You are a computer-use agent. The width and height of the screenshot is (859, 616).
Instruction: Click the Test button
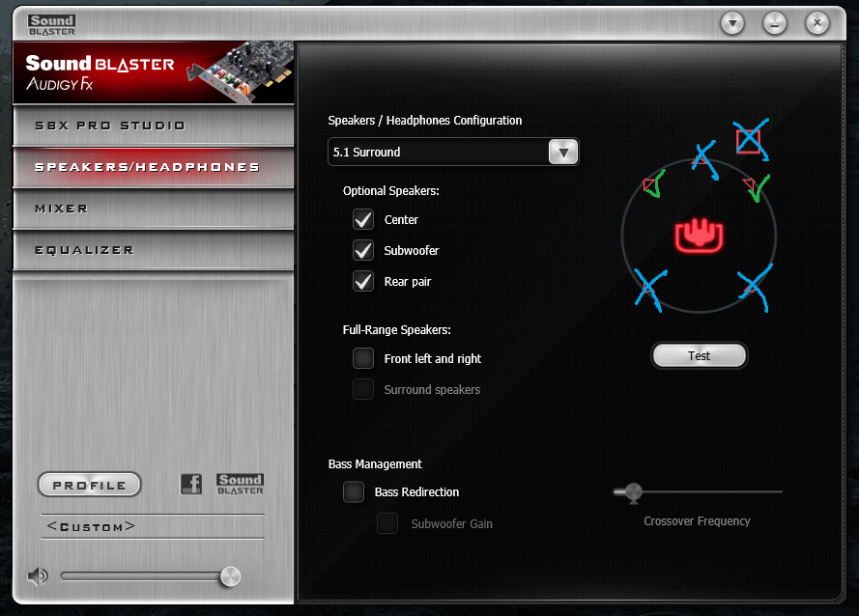click(x=699, y=356)
